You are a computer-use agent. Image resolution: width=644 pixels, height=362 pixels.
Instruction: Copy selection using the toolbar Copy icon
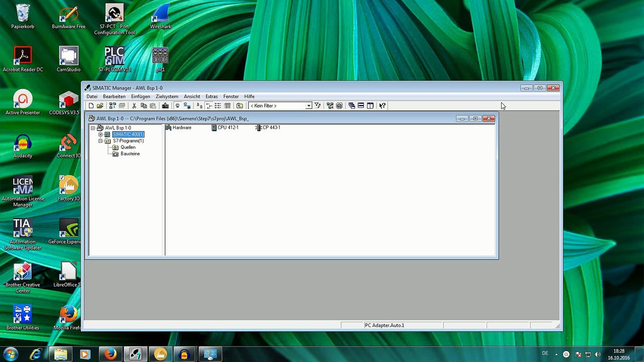coord(143,106)
